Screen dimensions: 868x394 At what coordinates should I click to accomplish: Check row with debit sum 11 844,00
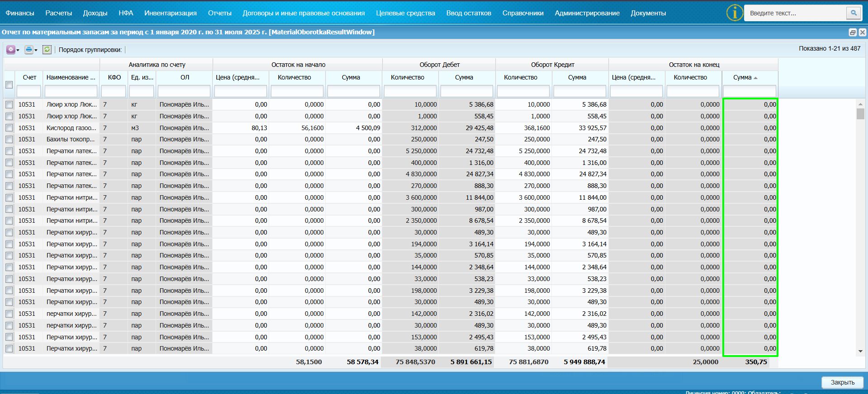point(9,197)
